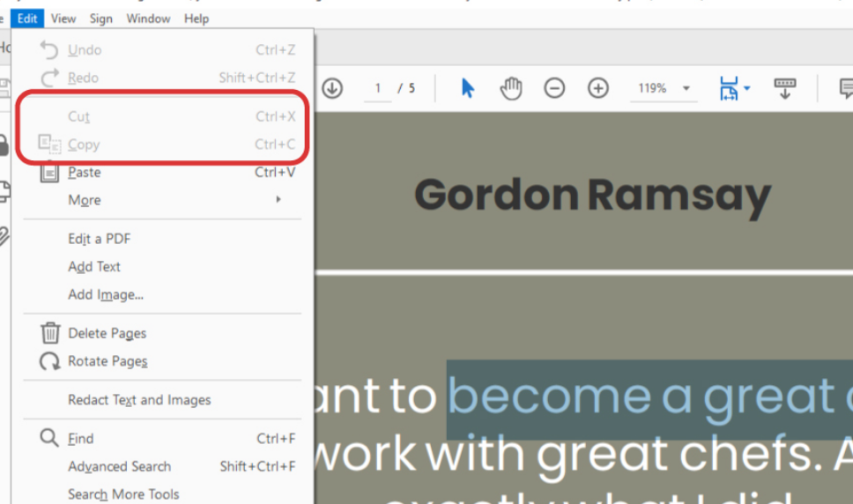The width and height of the screenshot is (853, 504).
Task: Open the Sign menu
Action: coord(100,19)
